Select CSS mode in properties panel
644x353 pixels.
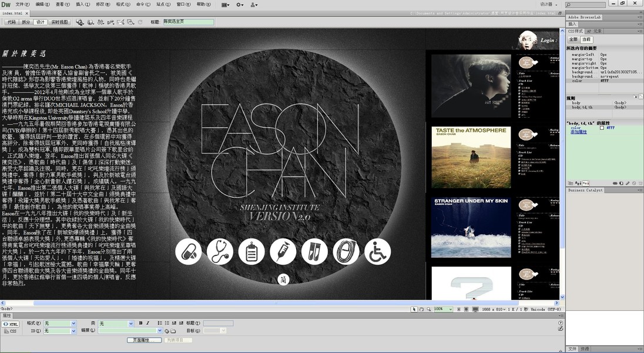pyautogui.click(x=11, y=331)
